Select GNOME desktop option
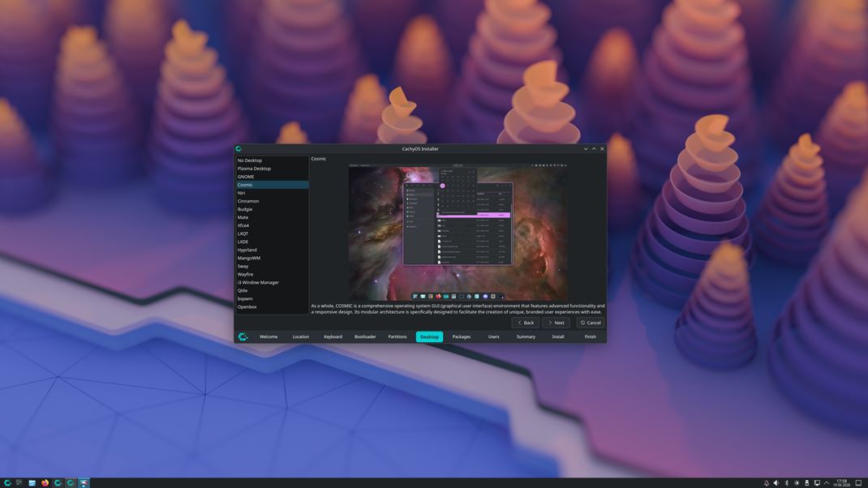The width and height of the screenshot is (868, 488). (273, 177)
